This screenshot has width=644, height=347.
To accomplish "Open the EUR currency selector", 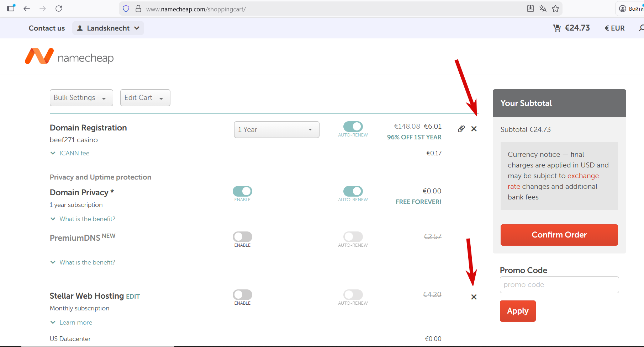I will (x=614, y=28).
